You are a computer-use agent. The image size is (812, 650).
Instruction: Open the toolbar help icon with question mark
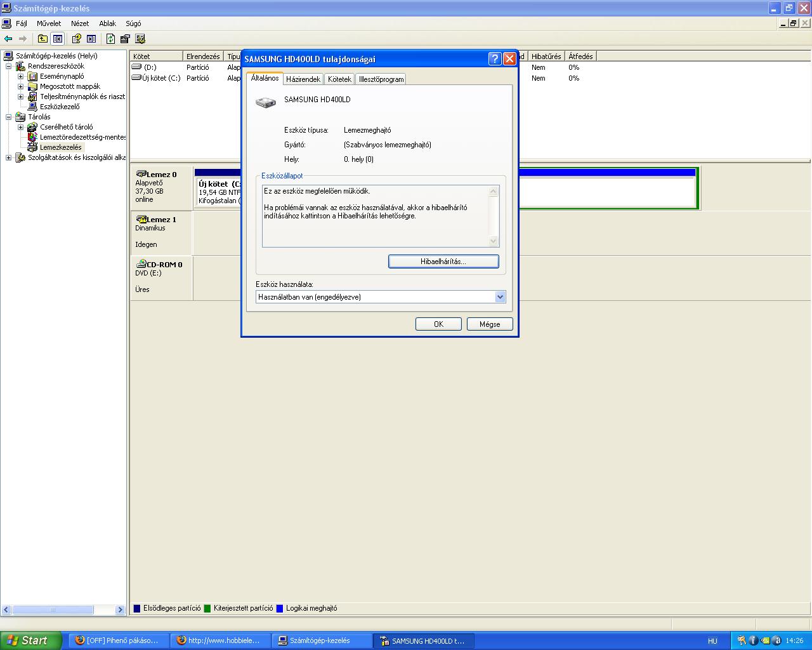(76, 39)
